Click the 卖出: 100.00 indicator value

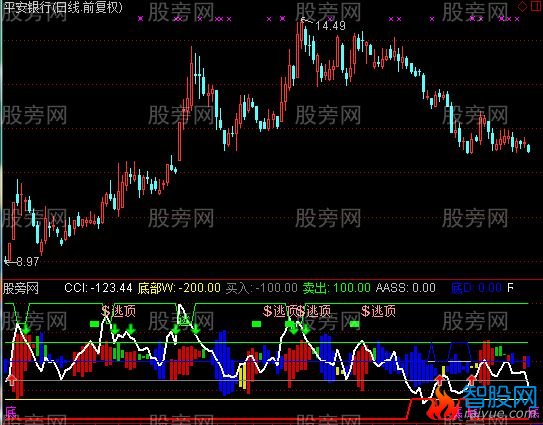[337, 288]
